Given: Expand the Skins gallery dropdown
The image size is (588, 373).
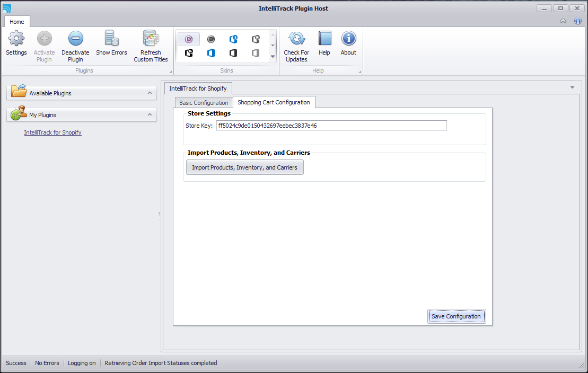Looking at the screenshot, I should [x=273, y=57].
